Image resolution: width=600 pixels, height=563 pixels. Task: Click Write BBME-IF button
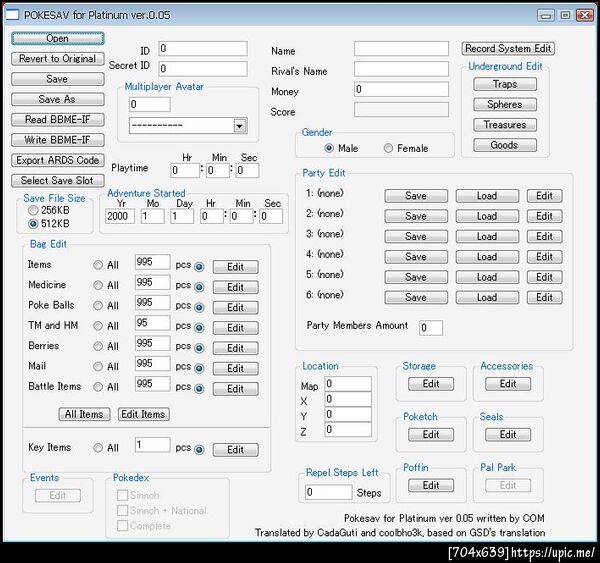point(57,140)
